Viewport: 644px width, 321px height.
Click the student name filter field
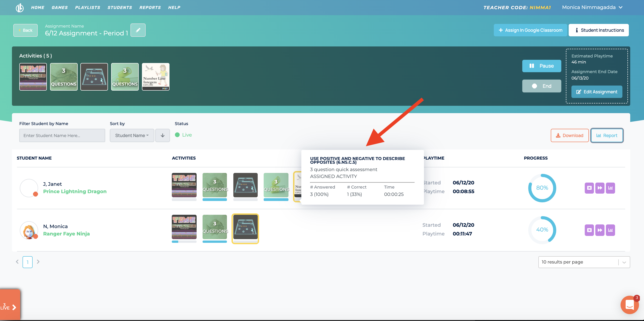click(62, 135)
